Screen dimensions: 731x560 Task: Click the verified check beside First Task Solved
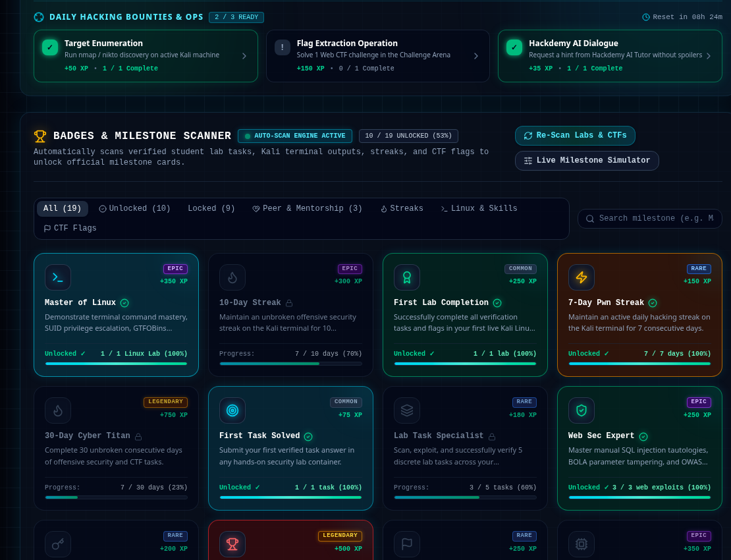click(x=308, y=437)
